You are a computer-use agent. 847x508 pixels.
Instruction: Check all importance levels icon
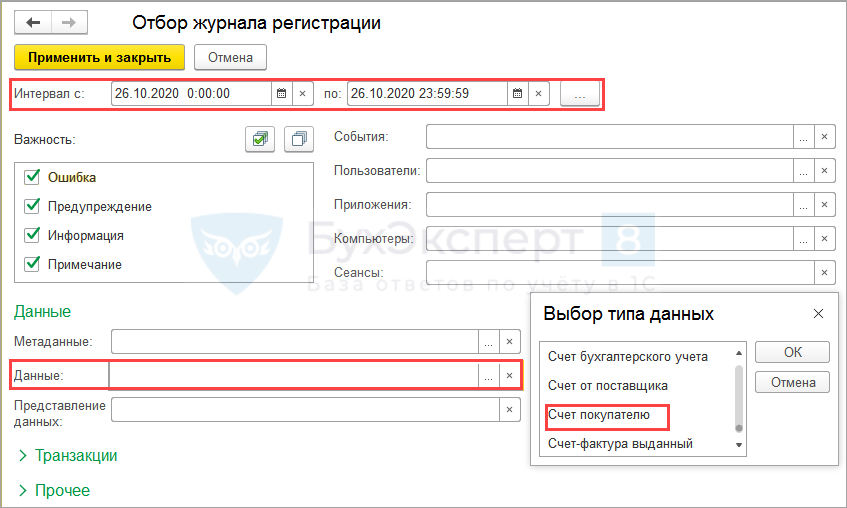pyautogui.click(x=260, y=140)
